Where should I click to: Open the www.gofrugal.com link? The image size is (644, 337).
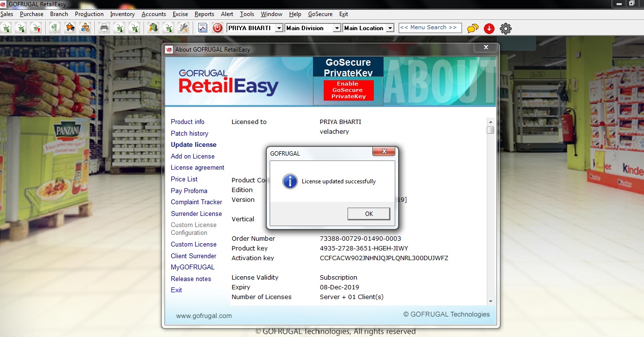click(x=204, y=316)
